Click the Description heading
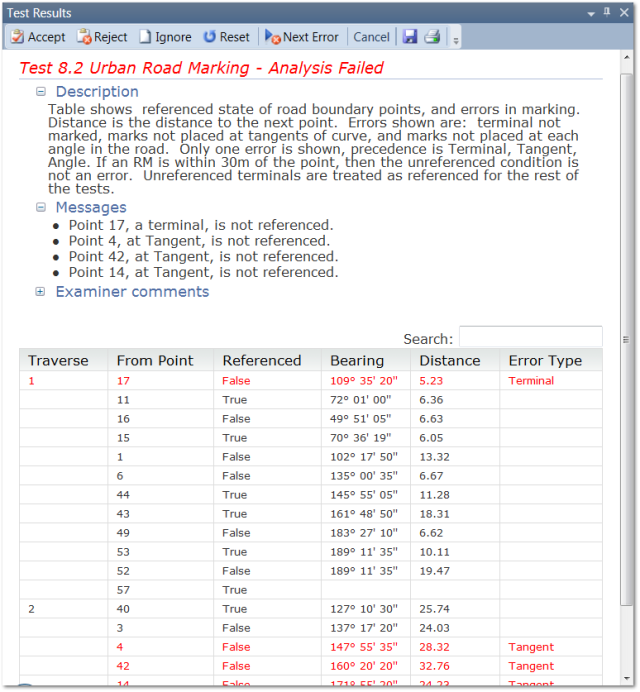Screen dimensions: 640x692 pyautogui.click(x=97, y=92)
